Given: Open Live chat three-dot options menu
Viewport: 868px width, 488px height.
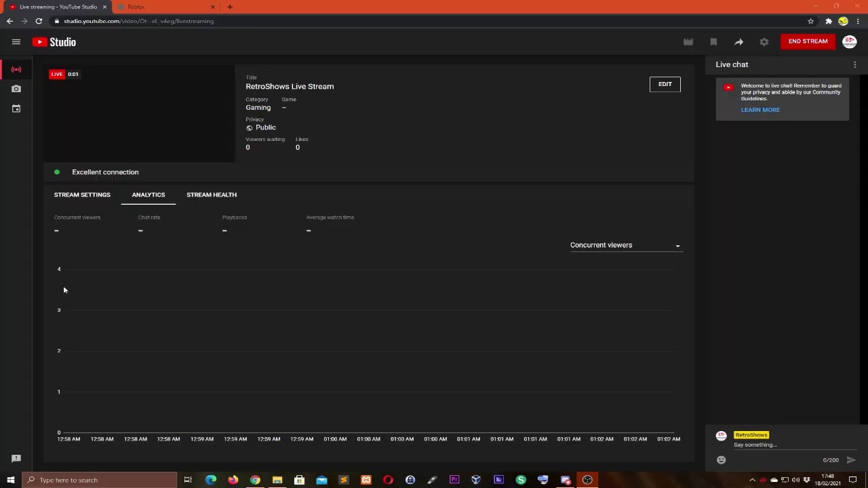Looking at the screenshot, I should point(855,64).
